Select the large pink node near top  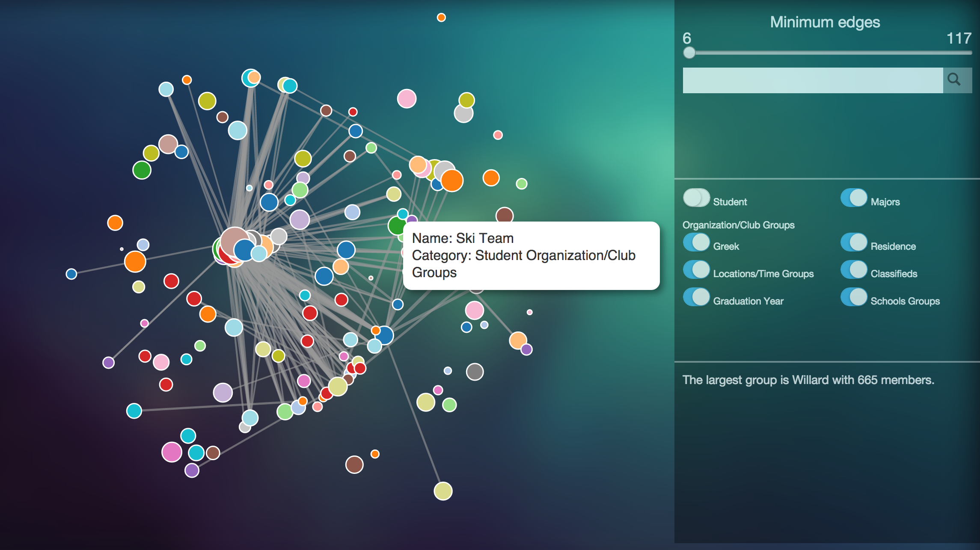407,99
